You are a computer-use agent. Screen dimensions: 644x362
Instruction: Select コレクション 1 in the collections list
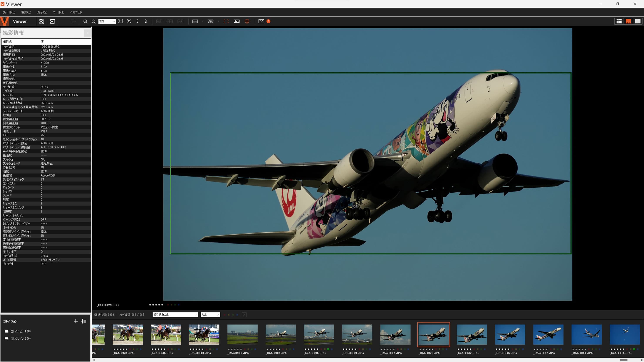coord(20,331)
